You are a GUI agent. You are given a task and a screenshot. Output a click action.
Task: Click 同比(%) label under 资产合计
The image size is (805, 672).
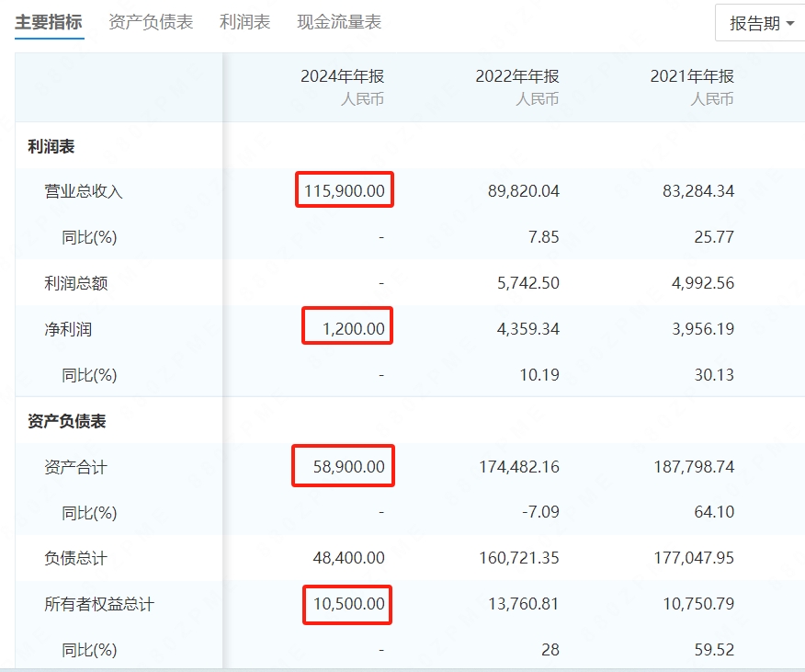(89, 513)
